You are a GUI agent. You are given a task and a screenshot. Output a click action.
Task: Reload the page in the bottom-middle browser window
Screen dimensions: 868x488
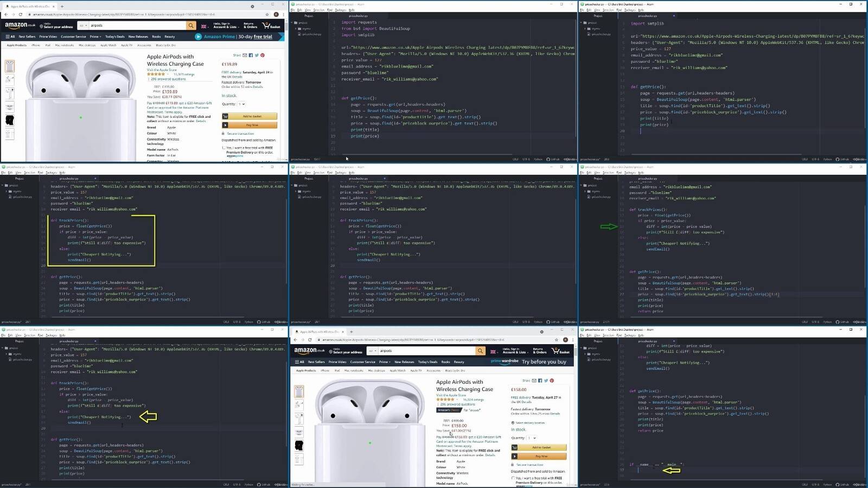tap(310, 340)
